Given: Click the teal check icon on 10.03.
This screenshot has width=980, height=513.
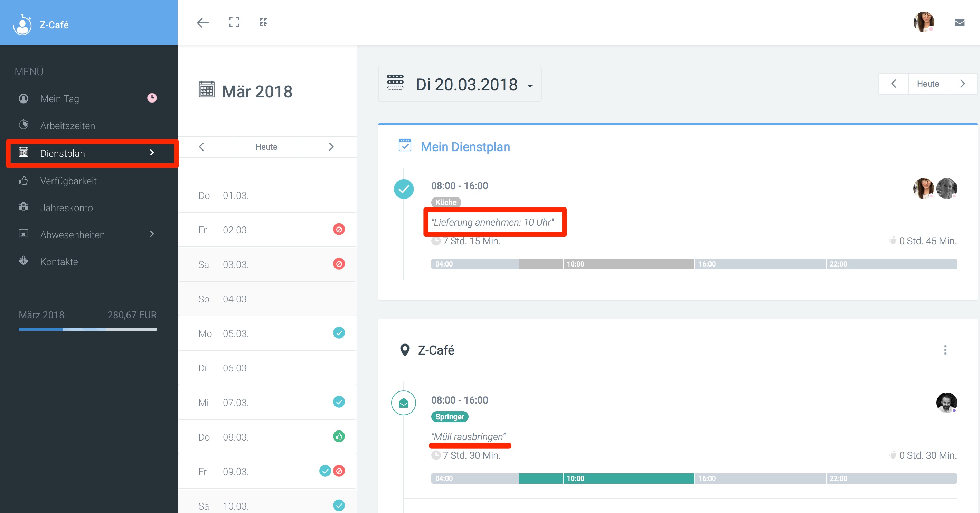Looking at the screenshot, I should [339, 505].
